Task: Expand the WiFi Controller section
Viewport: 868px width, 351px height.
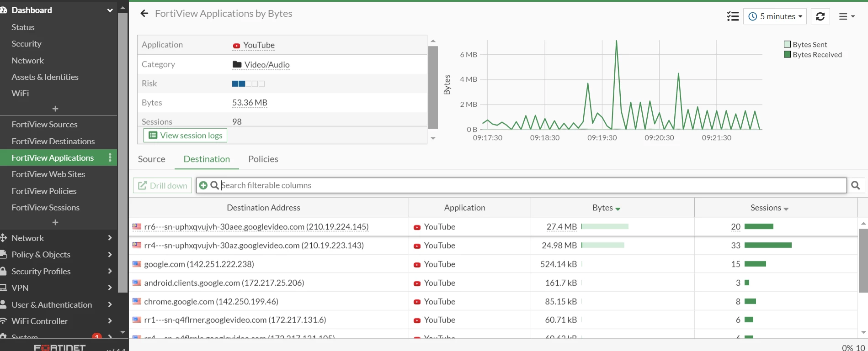Action: click(110, 321)
